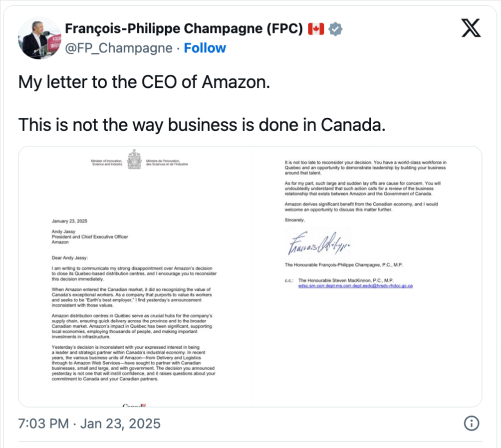Follow the FP_Champagne account

[x=205, y=48]
